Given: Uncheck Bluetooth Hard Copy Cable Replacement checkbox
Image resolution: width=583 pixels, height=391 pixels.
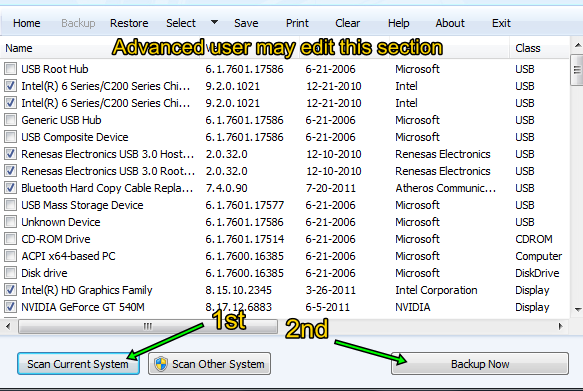Looking at the screenshot, I should (10, 188).
